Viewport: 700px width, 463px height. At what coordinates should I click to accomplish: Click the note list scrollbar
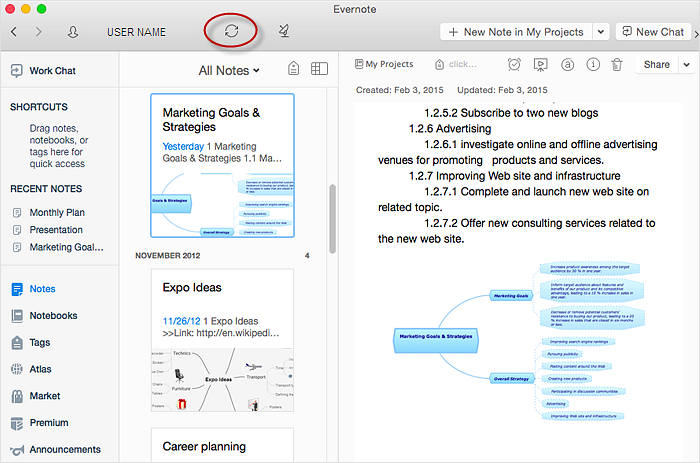[x=332, y=219]
